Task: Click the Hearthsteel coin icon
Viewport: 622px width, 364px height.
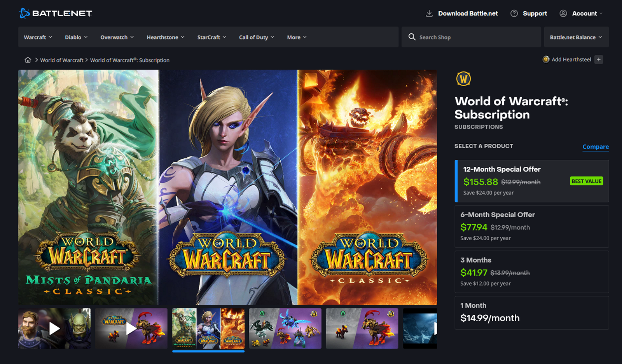Action: 546,59
